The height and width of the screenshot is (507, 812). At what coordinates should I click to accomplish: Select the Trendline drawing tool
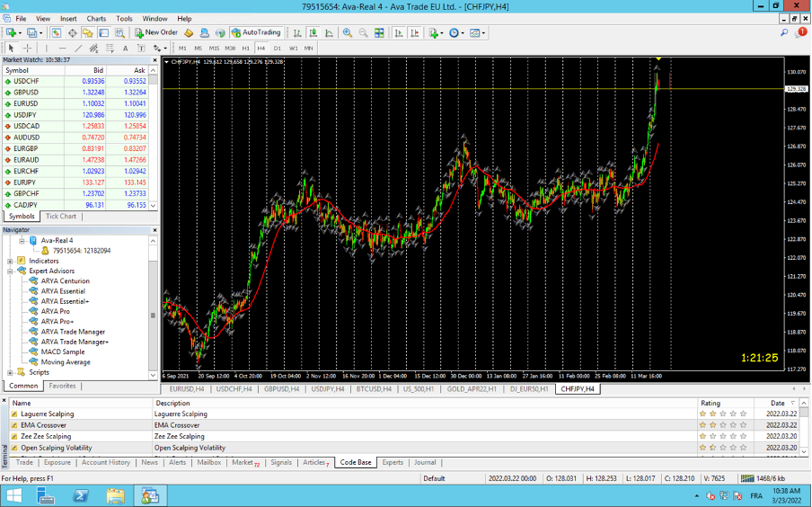78,49
